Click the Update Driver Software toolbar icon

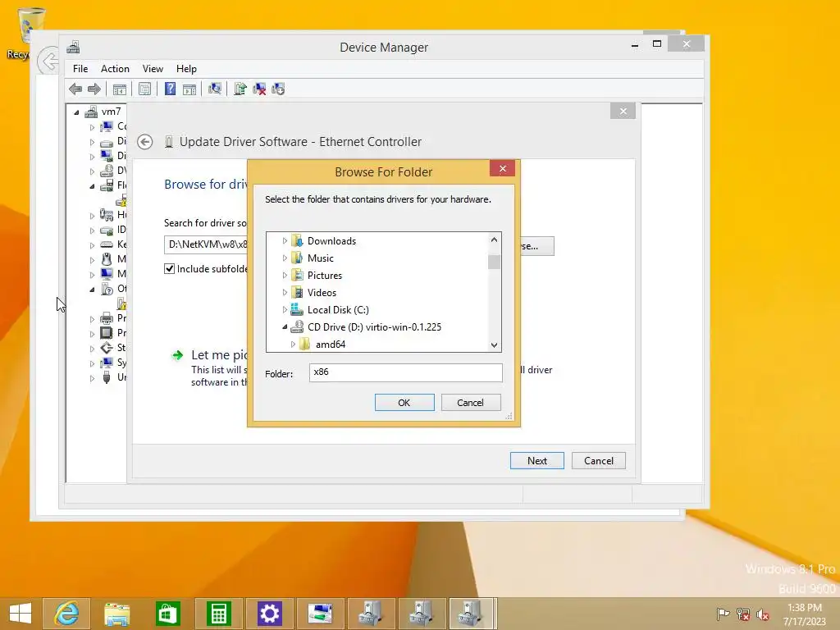coord(240,89)
